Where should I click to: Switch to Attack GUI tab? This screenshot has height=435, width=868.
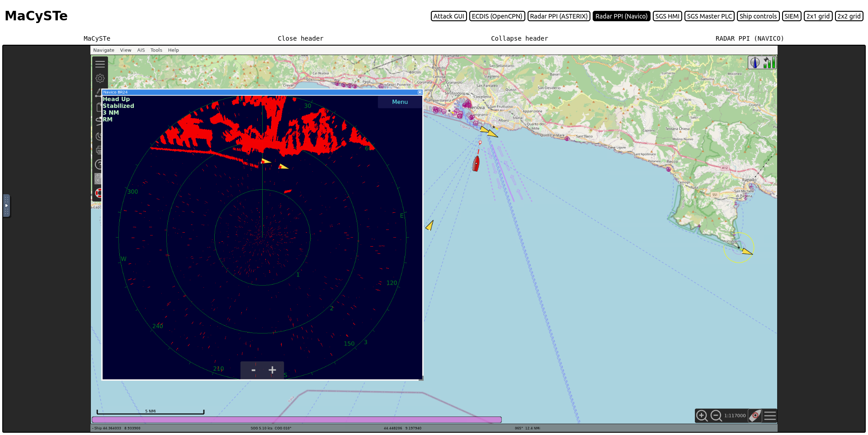tap(448, 16)
